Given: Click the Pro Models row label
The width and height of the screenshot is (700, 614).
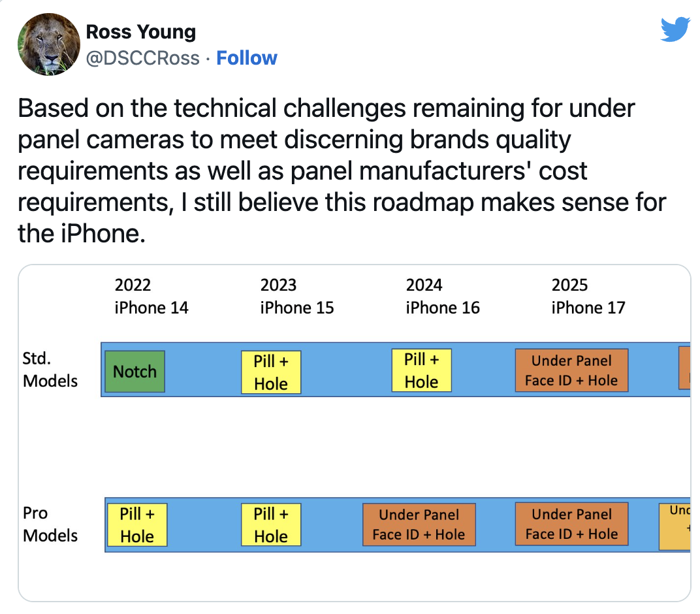Looking at the screenshot, I should pyautogui.click(x=50, y=525).
